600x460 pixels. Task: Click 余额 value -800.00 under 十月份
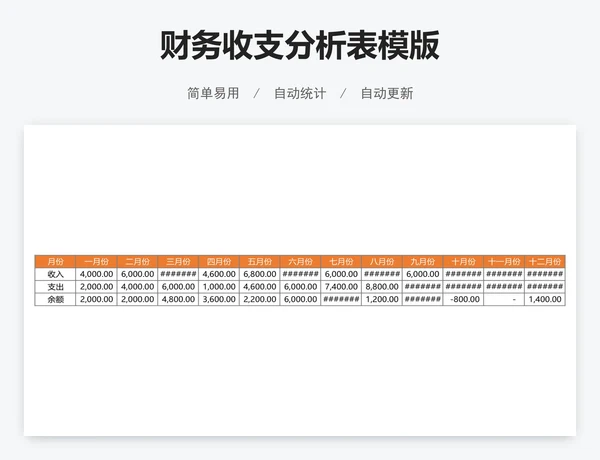pyautogui.click(x=463, y=299)
